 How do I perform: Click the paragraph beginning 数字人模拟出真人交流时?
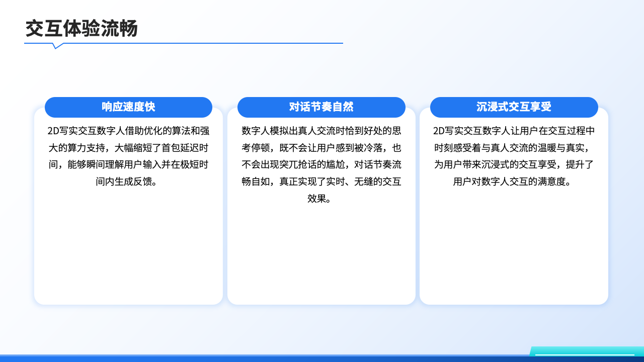321,164
